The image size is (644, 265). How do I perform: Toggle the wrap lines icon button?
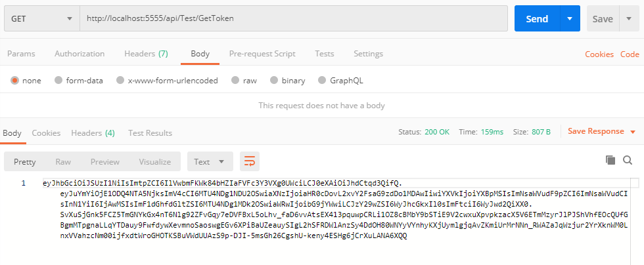(x=250, y=161)
